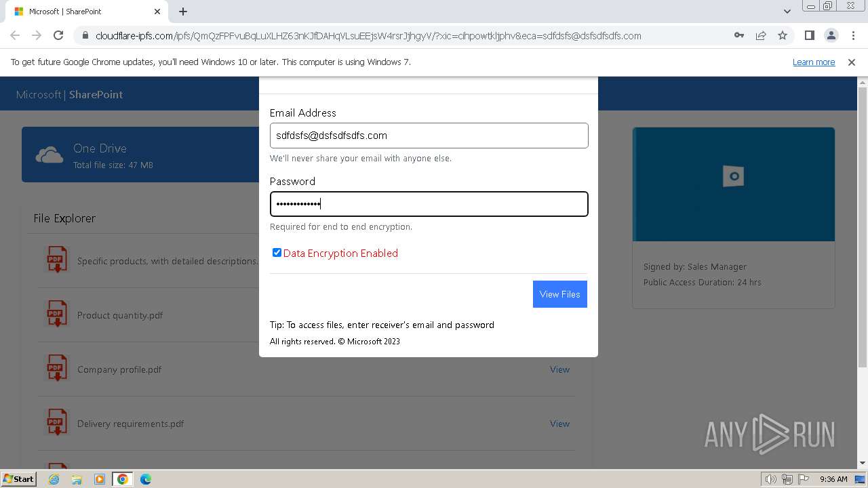Click the PDF icon for Delivery requirements.pdf
This screenshot has height=488, width=868.
pos(56,423)
